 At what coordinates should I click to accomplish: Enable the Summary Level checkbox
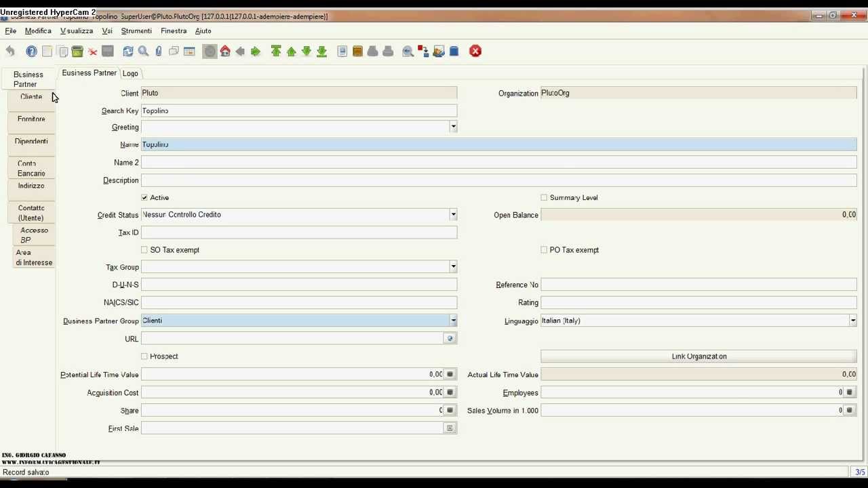point(544,197)
